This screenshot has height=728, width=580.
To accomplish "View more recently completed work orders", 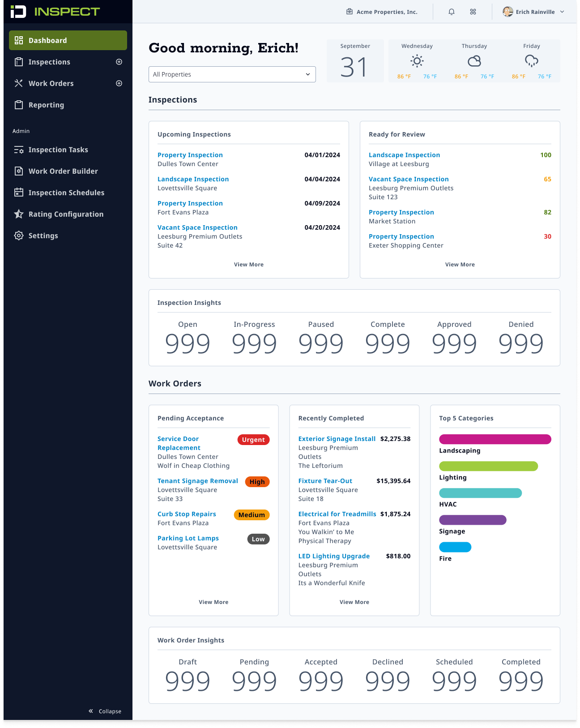I will 354,602.
